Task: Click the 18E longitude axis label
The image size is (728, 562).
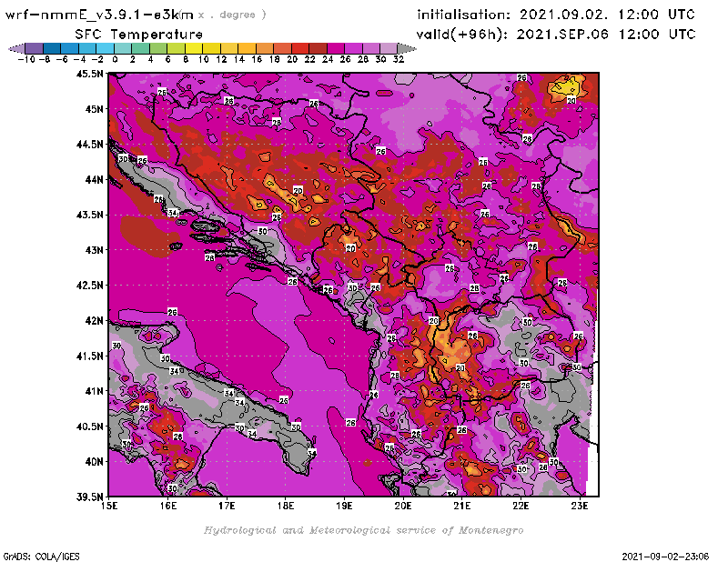Action: tap(286, 506)
